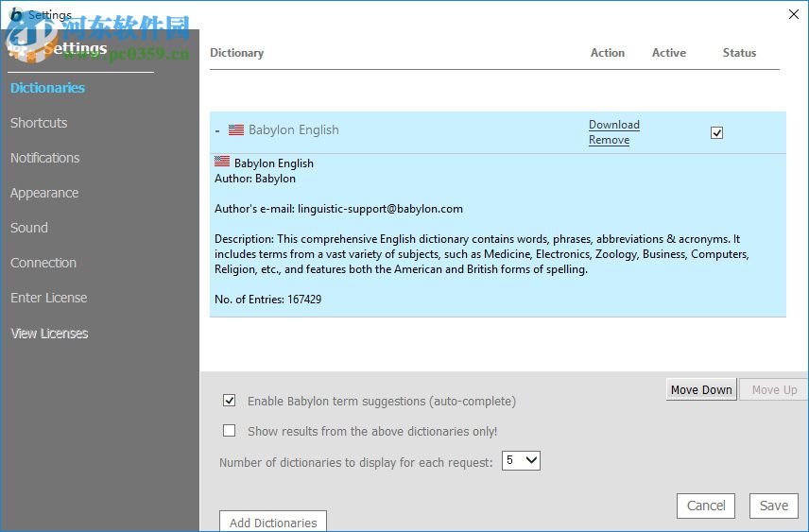Click the Babylon English header row name
This screenshot has width=809, height=532.
point(294,130)
